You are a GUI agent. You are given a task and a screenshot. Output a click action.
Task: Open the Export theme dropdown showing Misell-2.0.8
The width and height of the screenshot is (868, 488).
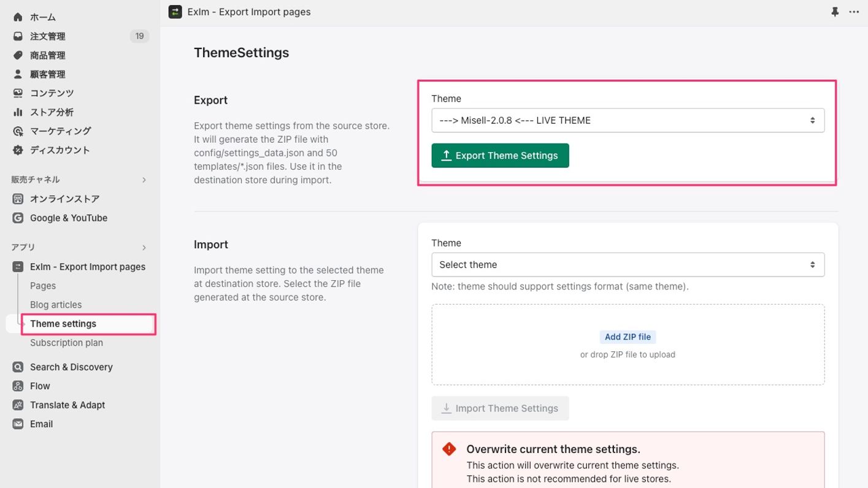point(628,120)
